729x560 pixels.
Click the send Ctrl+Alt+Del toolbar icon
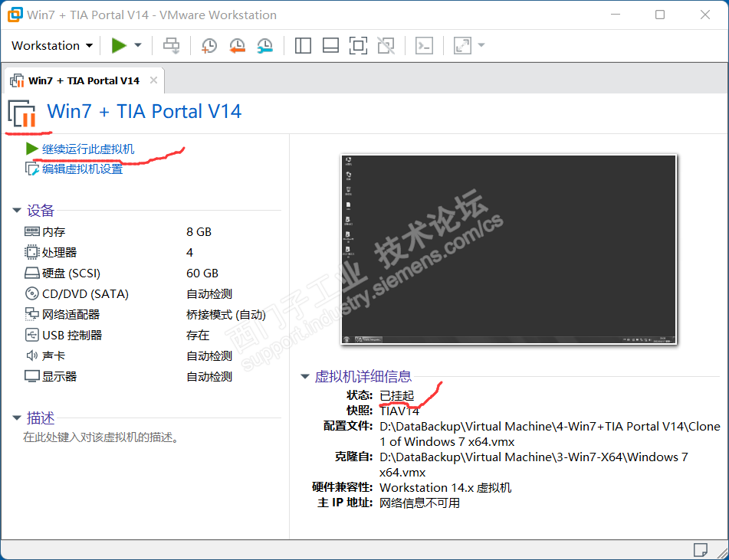tap(172, 45)
